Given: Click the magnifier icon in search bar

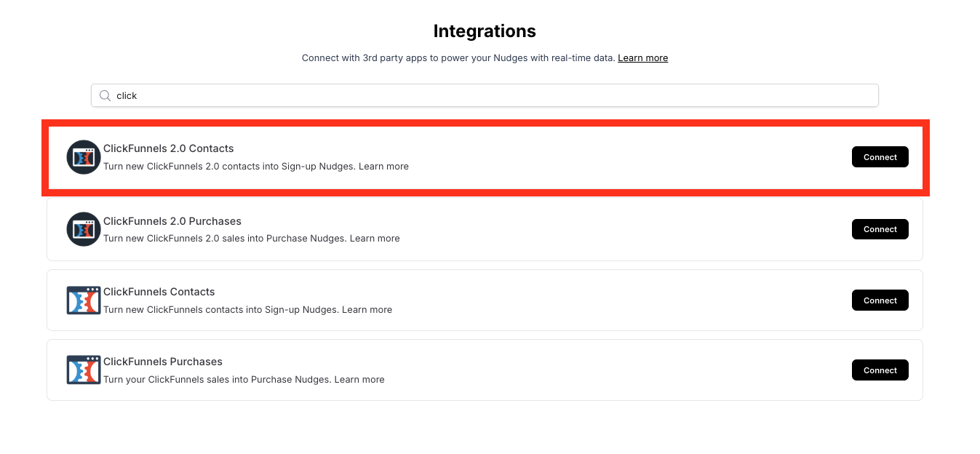Looking at the screenshot, I should pyautogui.click(x=105, y=95).
